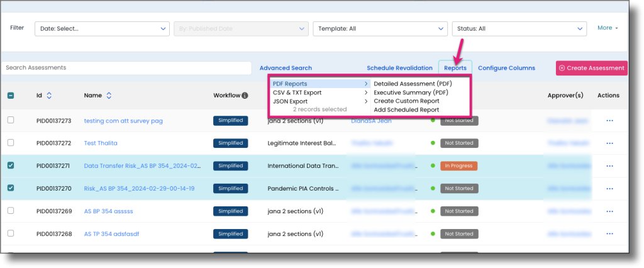Image resolution: width=644 pixels, height=268 pixels.
Task: Expand the JSON Export submenu
Action: 320,101
